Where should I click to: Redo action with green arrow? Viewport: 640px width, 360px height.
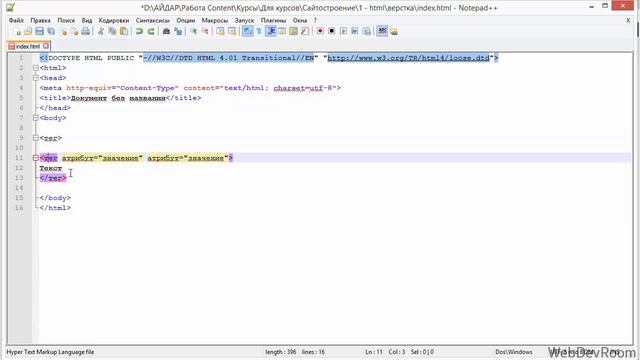coord(151,31)
